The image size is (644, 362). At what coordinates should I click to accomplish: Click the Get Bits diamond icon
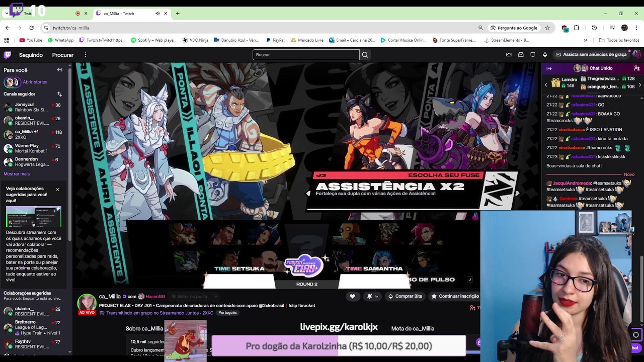(545, 55)
